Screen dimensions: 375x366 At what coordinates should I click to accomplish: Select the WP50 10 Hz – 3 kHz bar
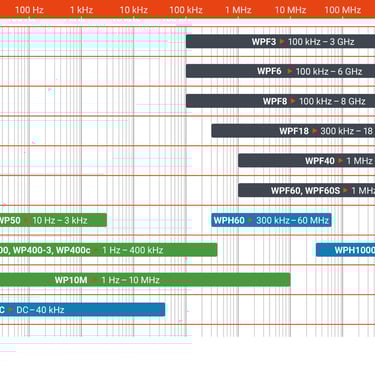[x=53, y=220]
